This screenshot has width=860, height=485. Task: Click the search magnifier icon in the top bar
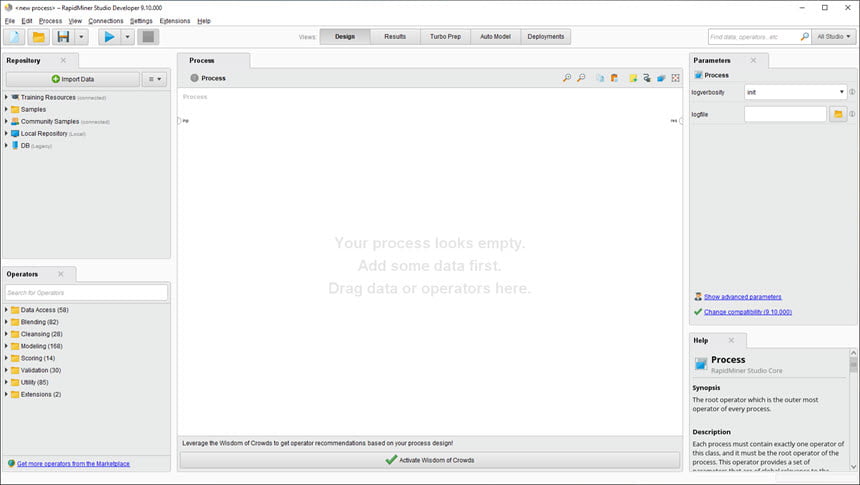pyautogui.click(x=805, y=37)
